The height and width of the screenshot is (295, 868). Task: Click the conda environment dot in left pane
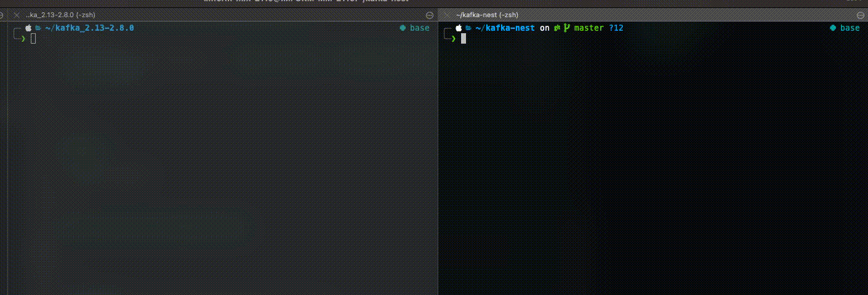click(402, 28)
